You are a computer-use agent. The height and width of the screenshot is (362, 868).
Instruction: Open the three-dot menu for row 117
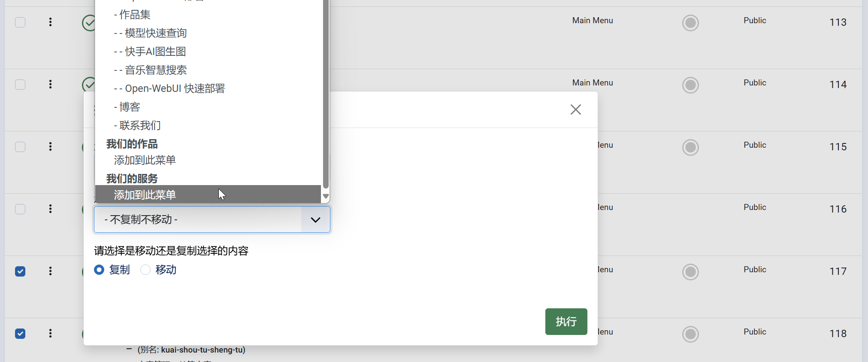click(x=50, y=271)
